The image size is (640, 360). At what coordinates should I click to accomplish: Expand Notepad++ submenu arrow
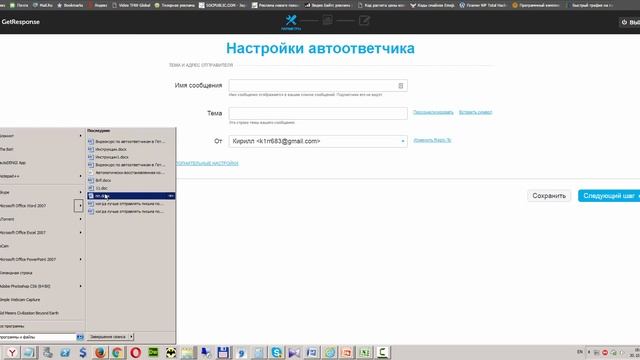pyautogui.click(x=80, y=176)
